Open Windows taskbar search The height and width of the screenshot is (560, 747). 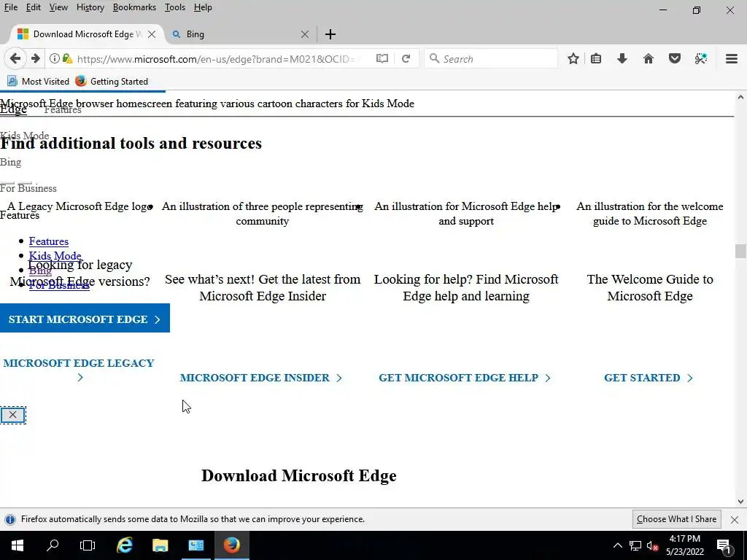(53, 545)
